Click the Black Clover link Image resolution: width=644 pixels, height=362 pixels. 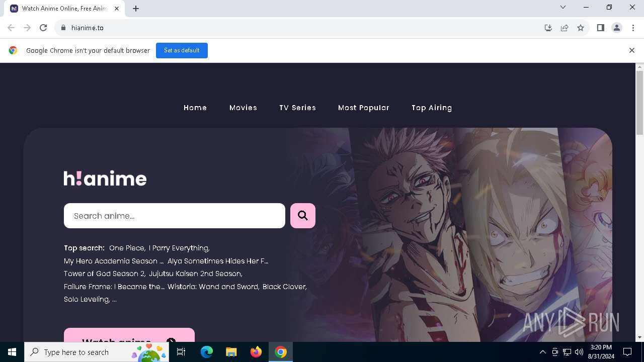(284, 287)
